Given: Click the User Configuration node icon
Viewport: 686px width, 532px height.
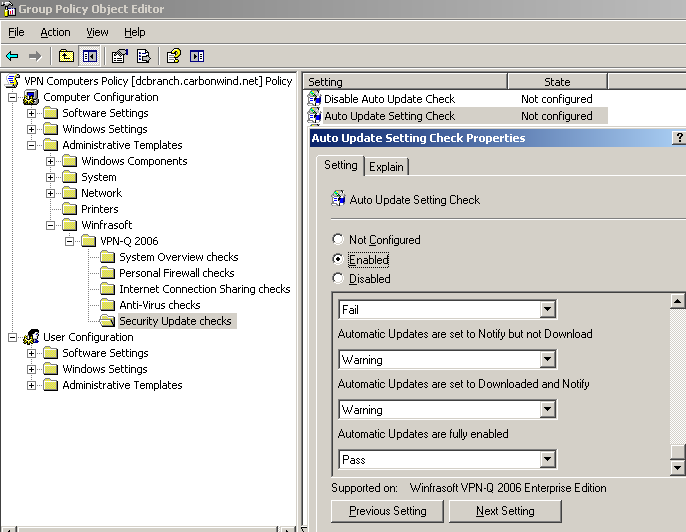Looking at the screenshot, I should (31, 337).
